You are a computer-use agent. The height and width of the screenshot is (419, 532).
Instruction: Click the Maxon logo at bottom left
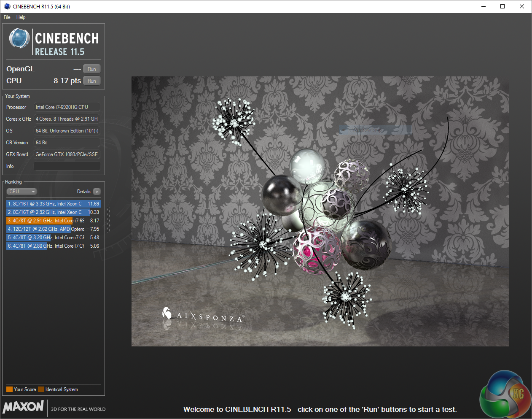click(x=24, y=407)
